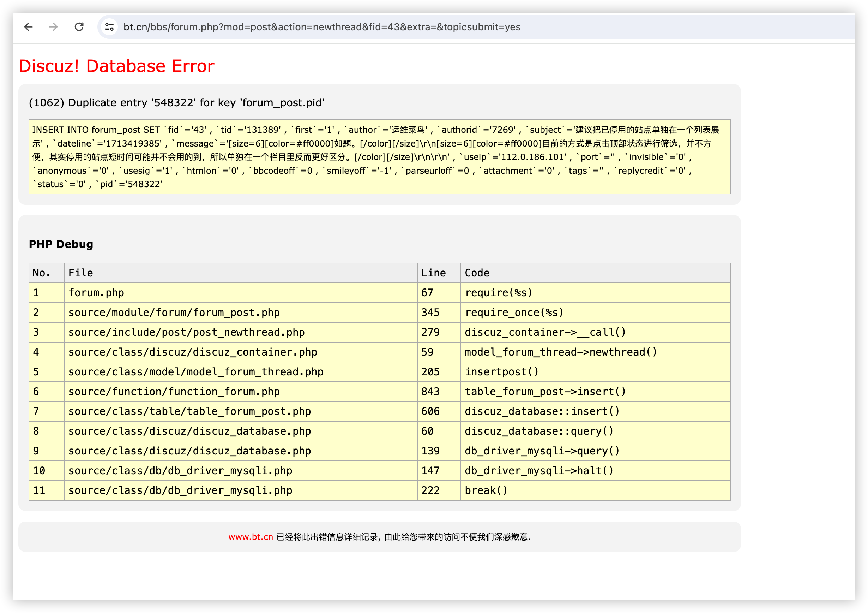This screenshot has height=613, width=868.
Task: Click discuz_database::query() code cell
Action: 596,431
